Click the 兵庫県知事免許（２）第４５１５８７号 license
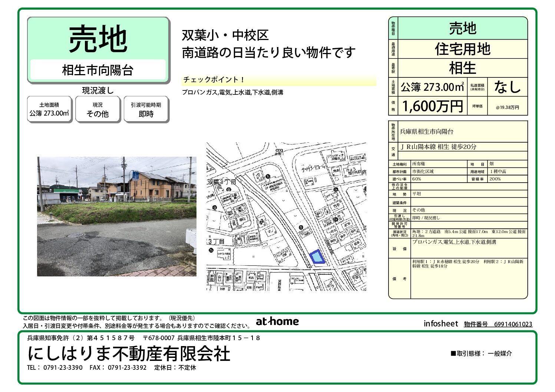The image size is (555, 392). click(81, 338)
